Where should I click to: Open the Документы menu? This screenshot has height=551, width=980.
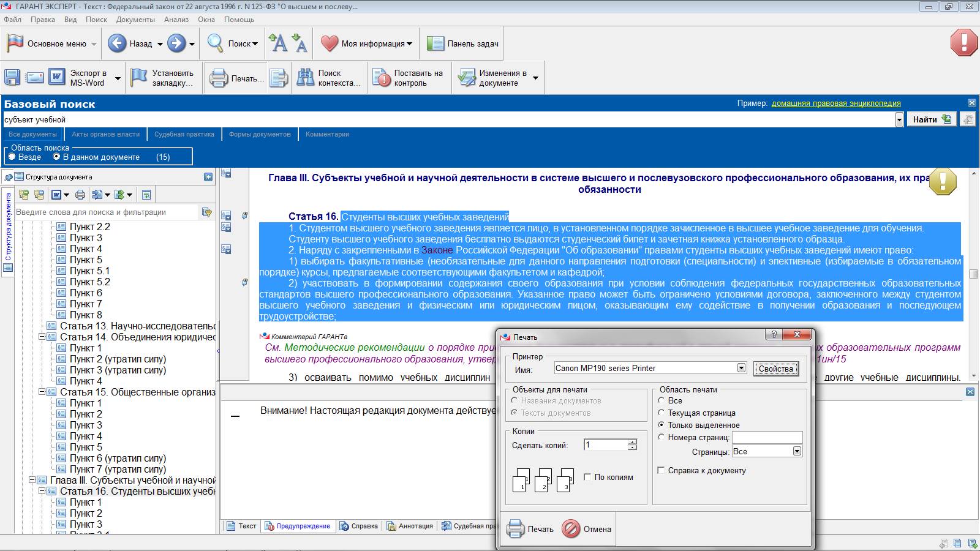(x=135, y=20)
